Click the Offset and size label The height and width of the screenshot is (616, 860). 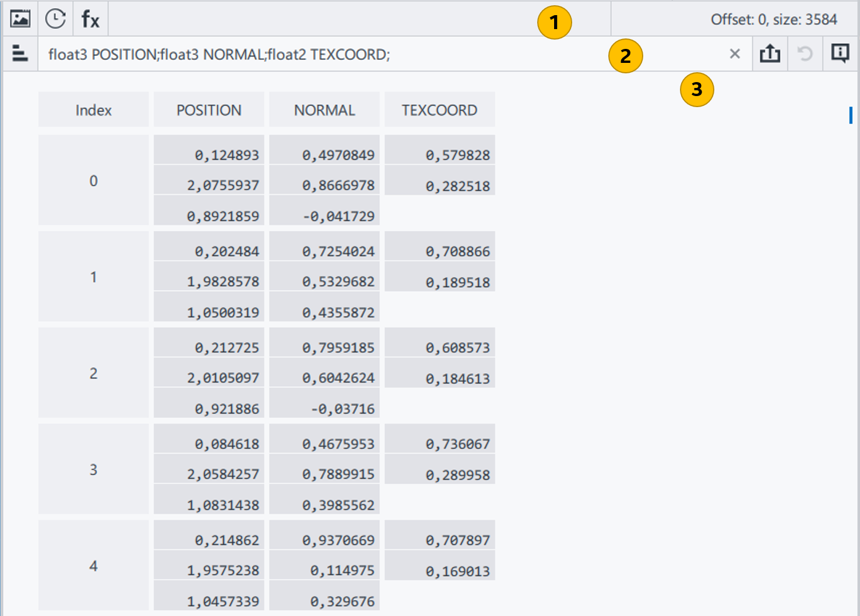click(773, 19)
